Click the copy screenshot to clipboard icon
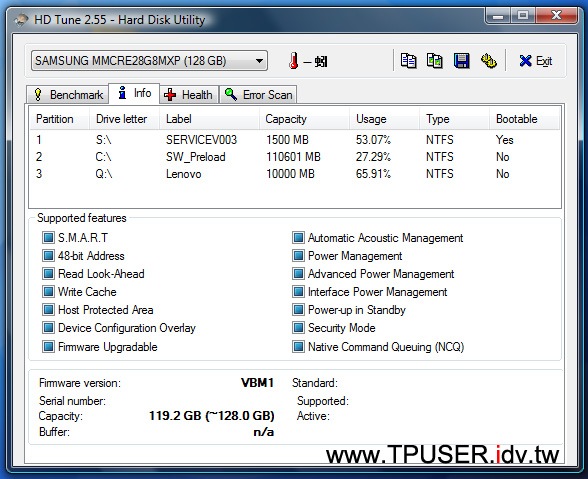 (x=435, y=61)
